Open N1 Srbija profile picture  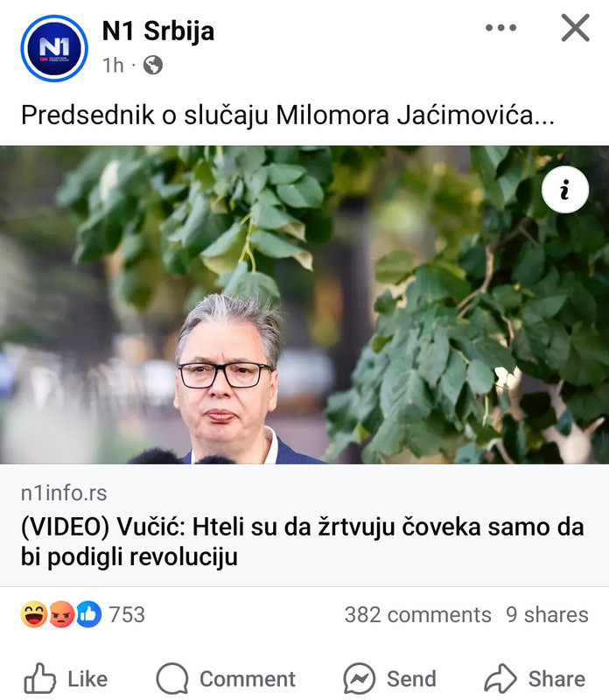click(x=54, y=48)
